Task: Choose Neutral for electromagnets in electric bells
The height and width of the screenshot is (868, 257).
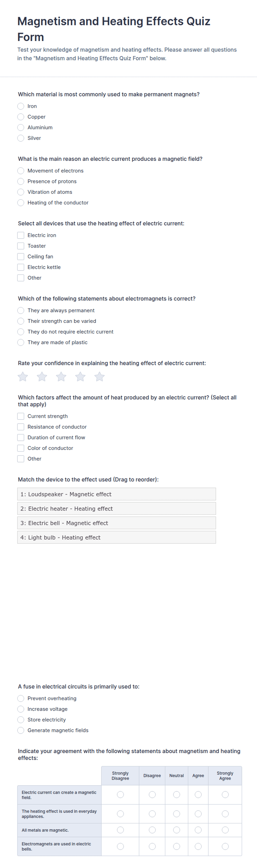Action: pyautogui.click(x=176, y=846)
